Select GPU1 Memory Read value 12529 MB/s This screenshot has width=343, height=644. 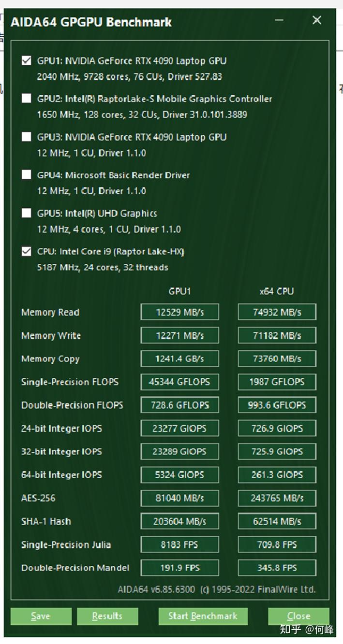point(180,312)
